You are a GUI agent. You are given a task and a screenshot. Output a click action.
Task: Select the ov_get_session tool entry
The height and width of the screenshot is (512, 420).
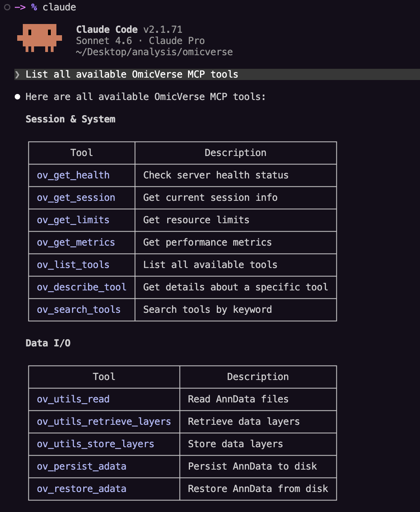[x=76, y=198]
